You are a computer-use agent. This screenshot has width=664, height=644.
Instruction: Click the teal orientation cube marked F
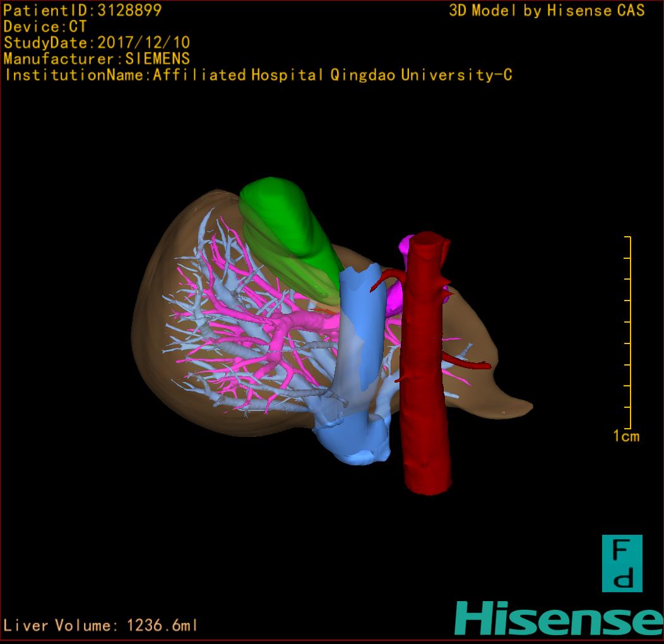(x=622, y=563)
